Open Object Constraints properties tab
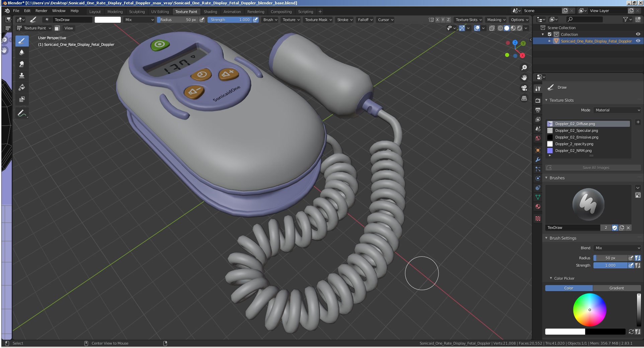 click(x=538, y=188)
